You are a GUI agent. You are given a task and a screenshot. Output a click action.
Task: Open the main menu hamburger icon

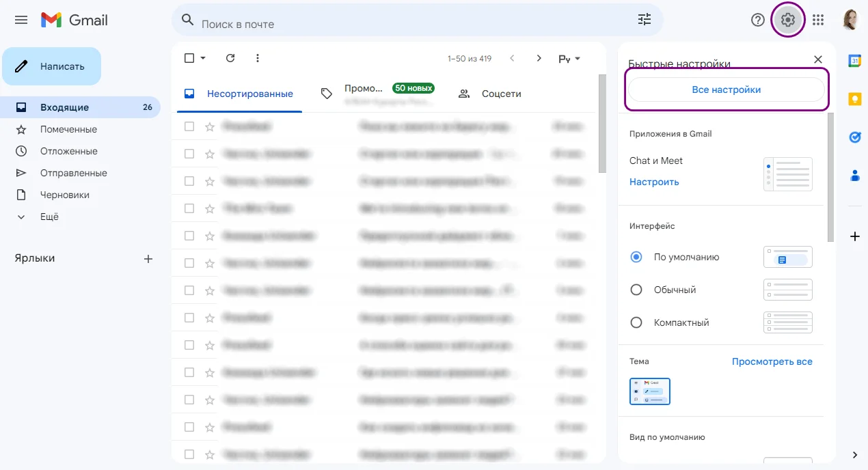(x=21, y=20)
